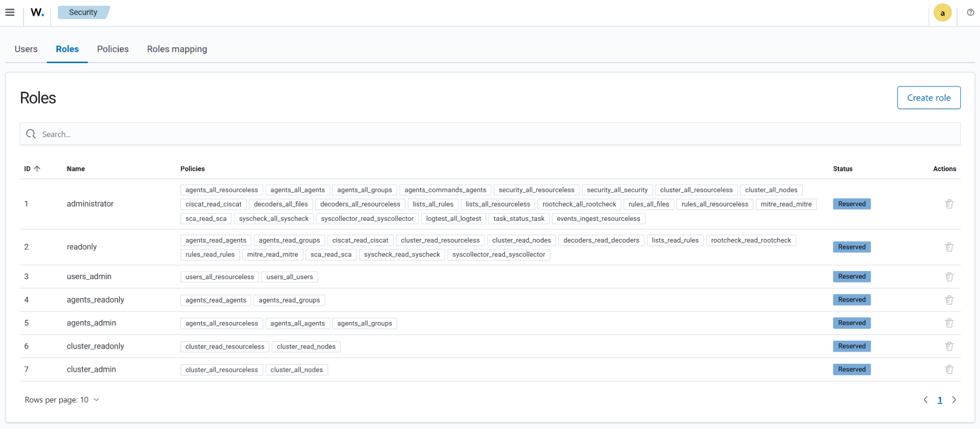Sort table by ID column
This screenshot has height=429, width=980.
[32, 169]
